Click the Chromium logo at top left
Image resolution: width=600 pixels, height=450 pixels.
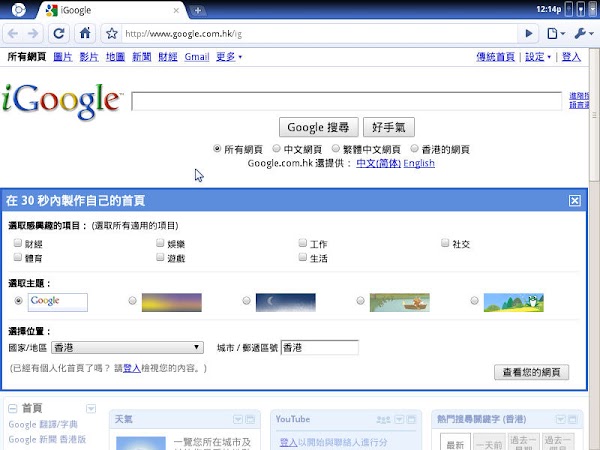(x=18, y=9)
